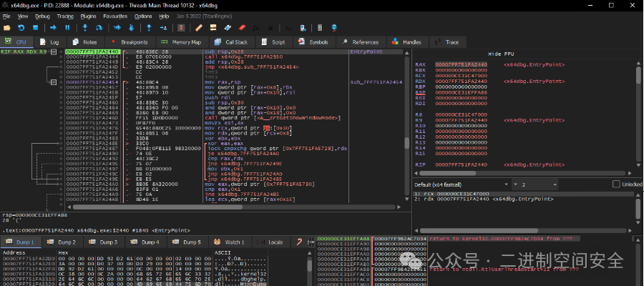Click the Run arrow icon
This screenshot has height=286, width=644.
pyautogui.click(x=54, y=27)
